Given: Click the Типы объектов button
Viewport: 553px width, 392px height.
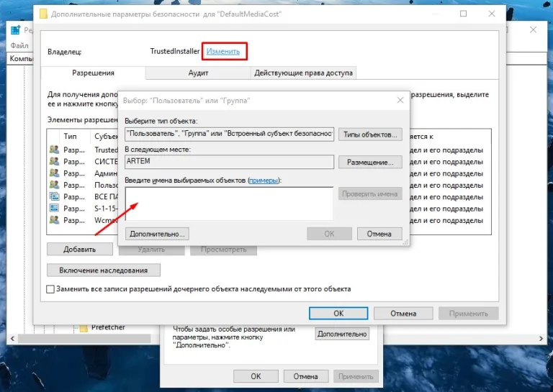Looking at the screenshot, I should (x=370, y=135).
